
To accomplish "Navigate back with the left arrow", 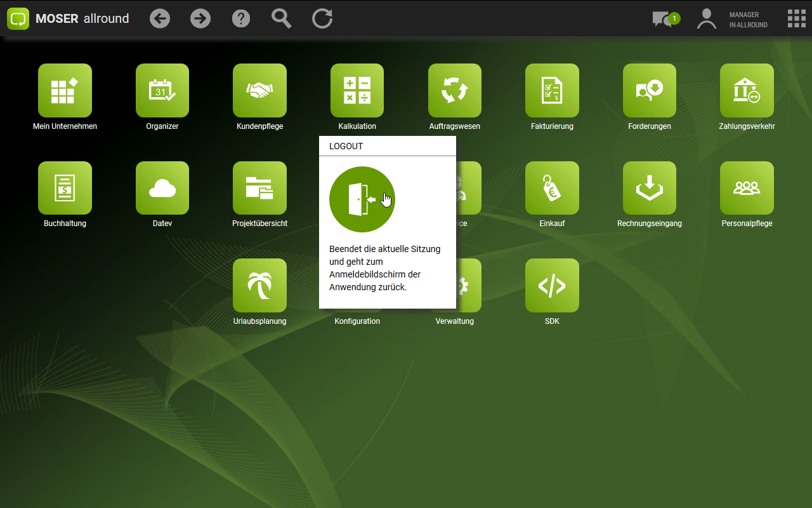I will [x=160, y=19].
